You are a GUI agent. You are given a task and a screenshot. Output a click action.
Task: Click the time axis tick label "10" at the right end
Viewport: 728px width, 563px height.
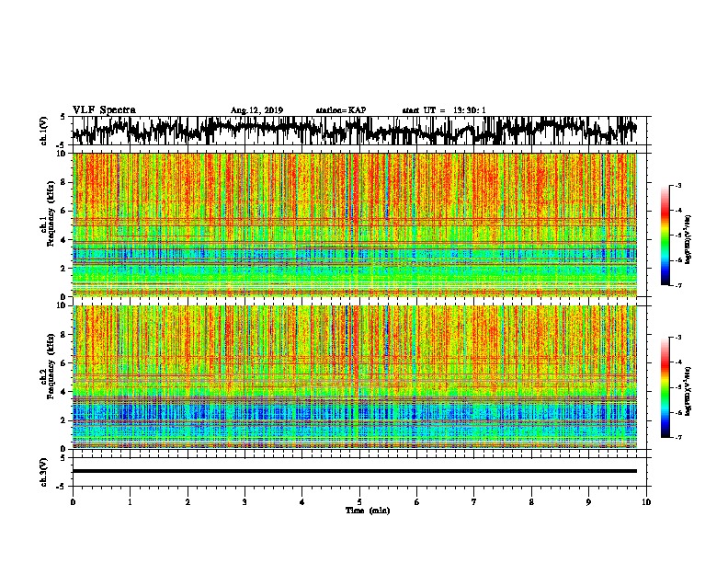click(x=646, y=501)
